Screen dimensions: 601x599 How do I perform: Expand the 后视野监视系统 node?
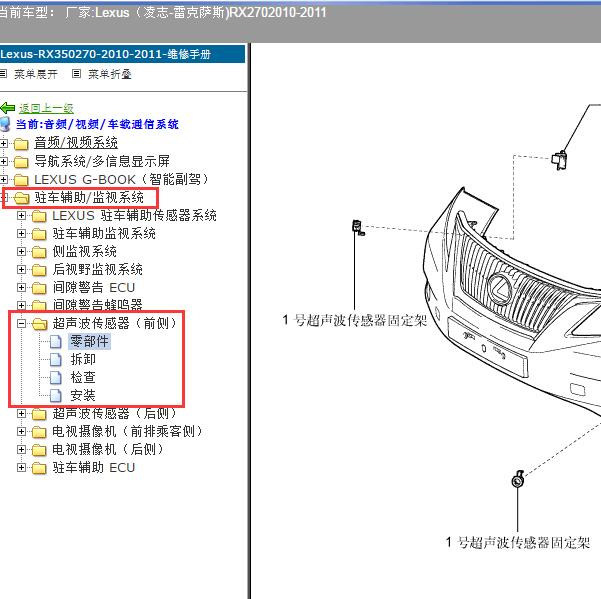(21, 270)
